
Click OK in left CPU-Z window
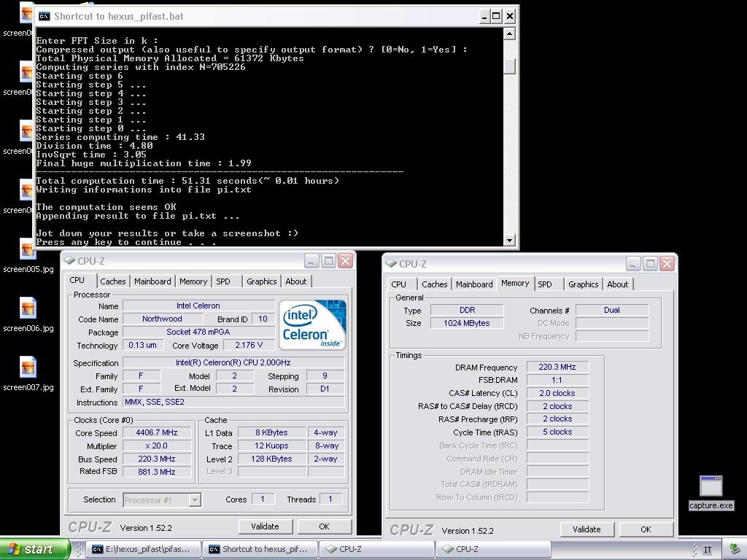[x=324, y=526]
